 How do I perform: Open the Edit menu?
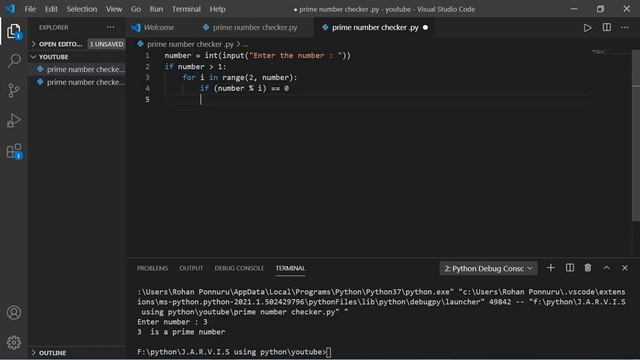tap(51, 9)
